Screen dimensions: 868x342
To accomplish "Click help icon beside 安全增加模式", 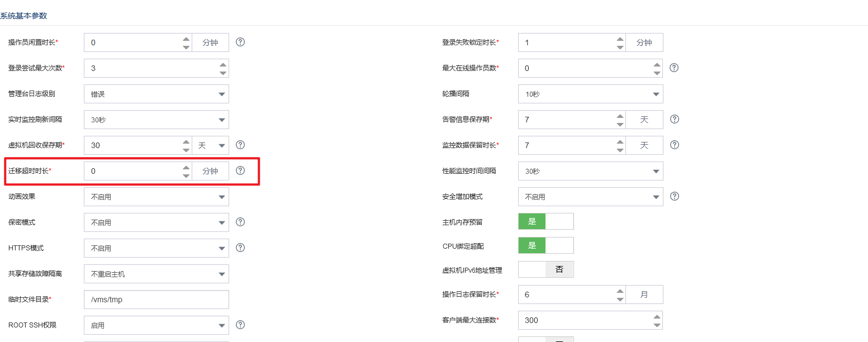I will coord(674,196).
